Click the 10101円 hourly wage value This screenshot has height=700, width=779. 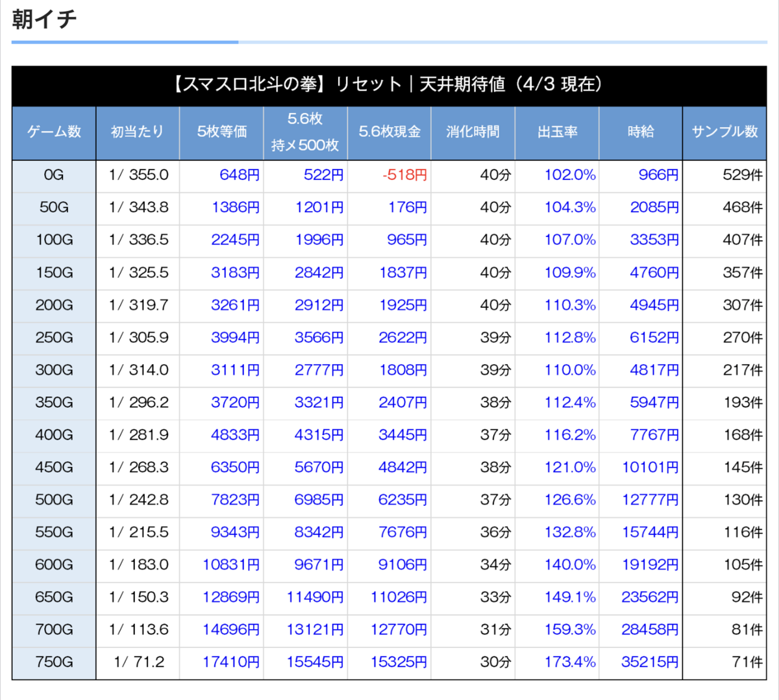650,468
